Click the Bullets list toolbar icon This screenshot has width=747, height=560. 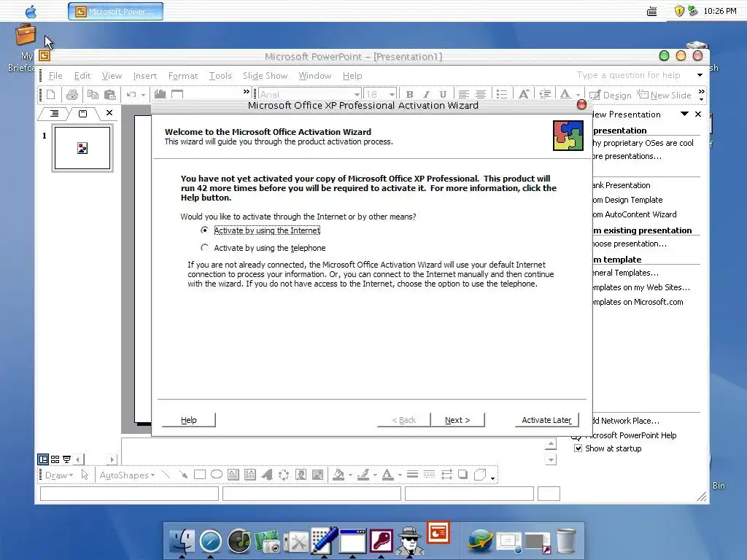[x=502, y=94]
